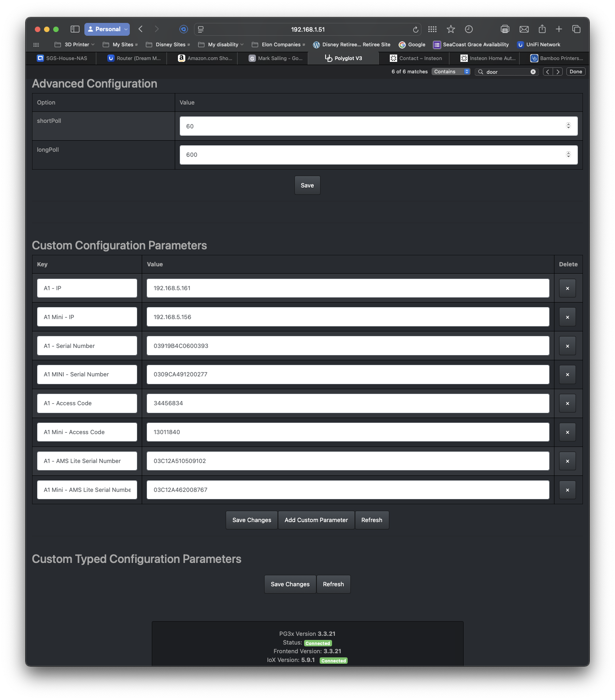
Task: Adjust the longPoll stepper arrows
Action: coord(568,154)
